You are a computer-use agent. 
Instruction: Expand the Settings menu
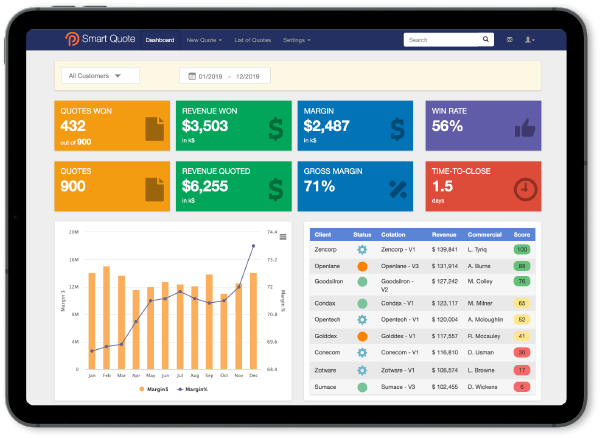(x=297, y=40)
